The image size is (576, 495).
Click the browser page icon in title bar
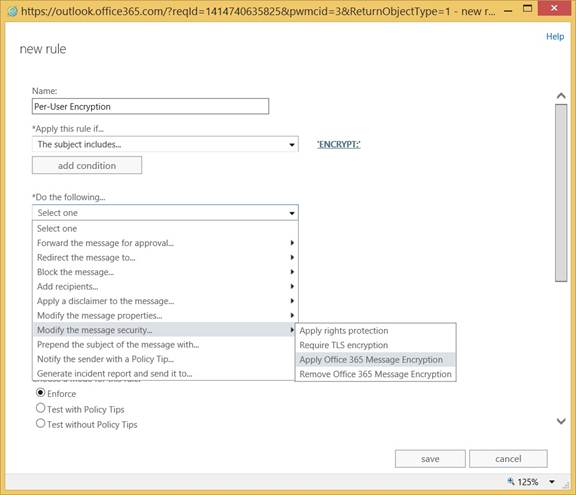tap(12, 11)
